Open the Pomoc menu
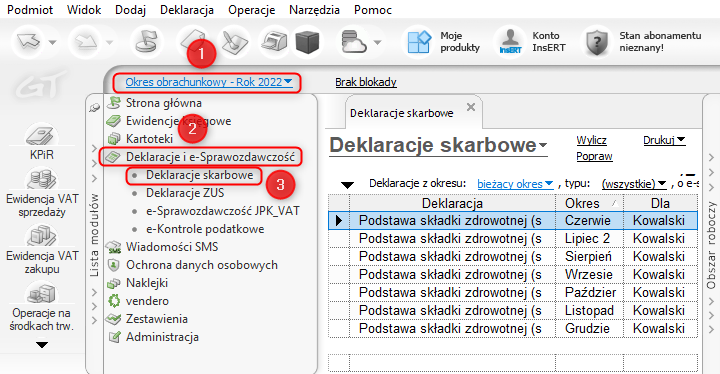720x374 pixels. click(x=373, y=10)
